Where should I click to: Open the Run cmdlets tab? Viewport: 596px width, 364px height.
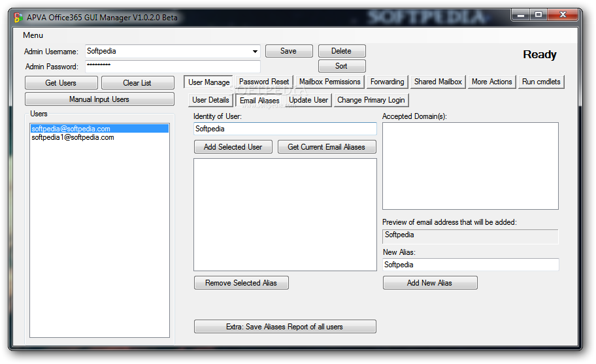[541, 82]
